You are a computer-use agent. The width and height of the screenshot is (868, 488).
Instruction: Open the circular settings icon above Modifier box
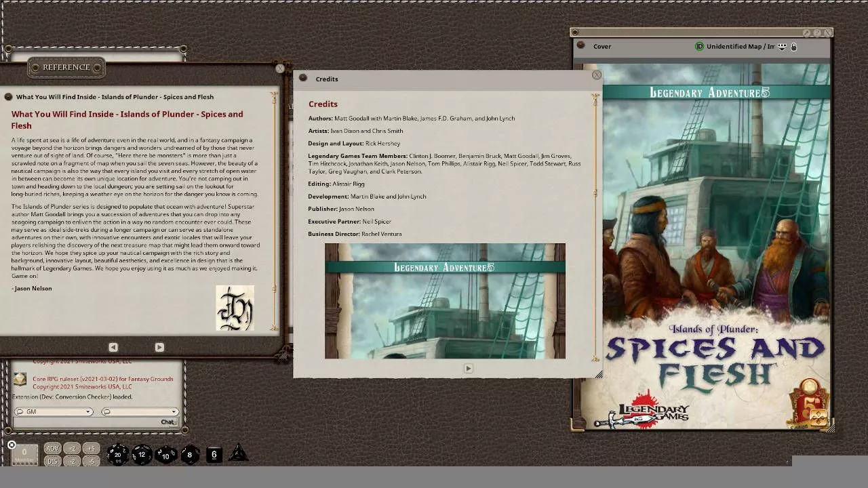click(12, 445)
